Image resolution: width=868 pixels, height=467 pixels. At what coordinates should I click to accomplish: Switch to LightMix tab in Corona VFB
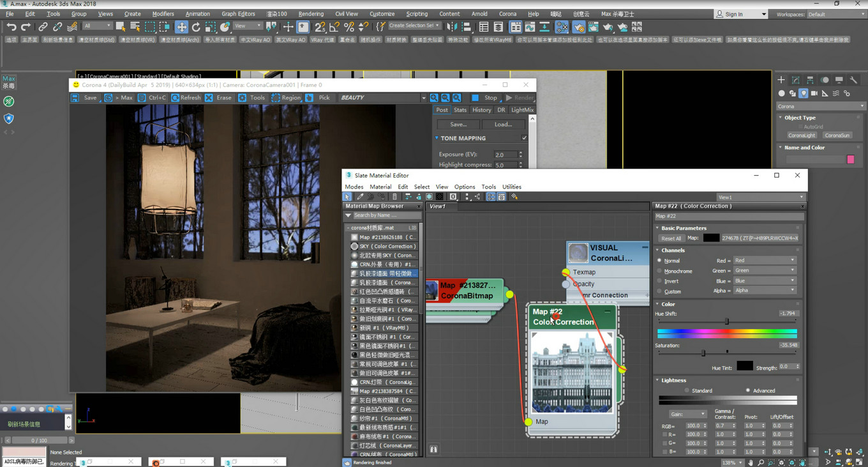pyautogui.click(x=522, y=110)
